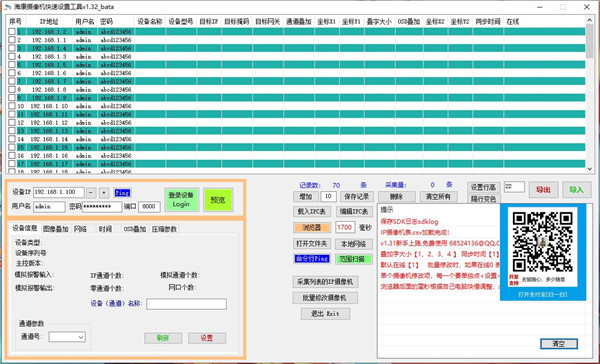The width and height of the screenshot is (600, 364).
Task: Tick the checkbox for row 192.168.1.12
Action: tap(12, 122)
